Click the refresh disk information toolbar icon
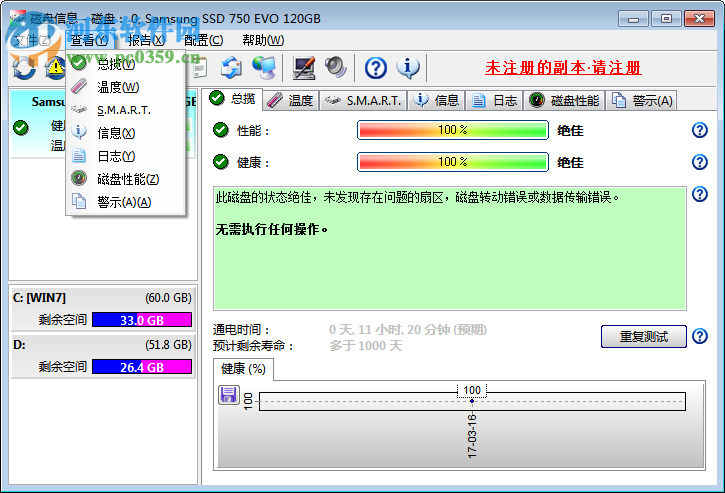Viewport: 725px width, 493px height. coord(24,68)
